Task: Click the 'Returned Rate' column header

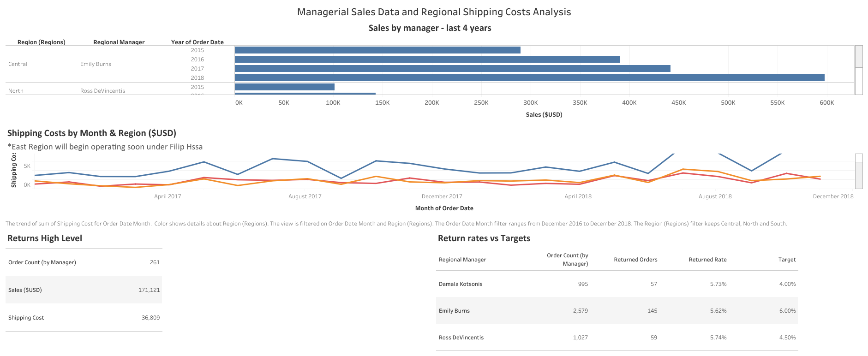Action: pyautogui.click(x=707, y=260)
